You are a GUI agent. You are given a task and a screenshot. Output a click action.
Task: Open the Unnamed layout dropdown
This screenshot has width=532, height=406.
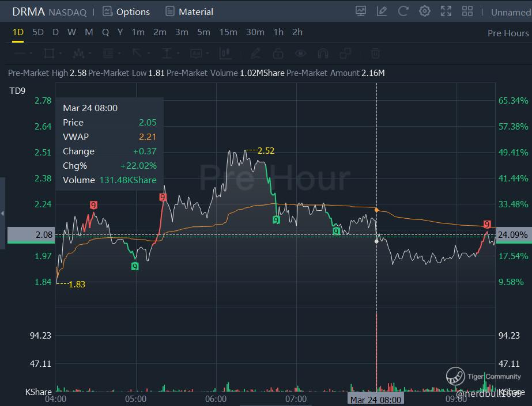(x=511, y=12)
